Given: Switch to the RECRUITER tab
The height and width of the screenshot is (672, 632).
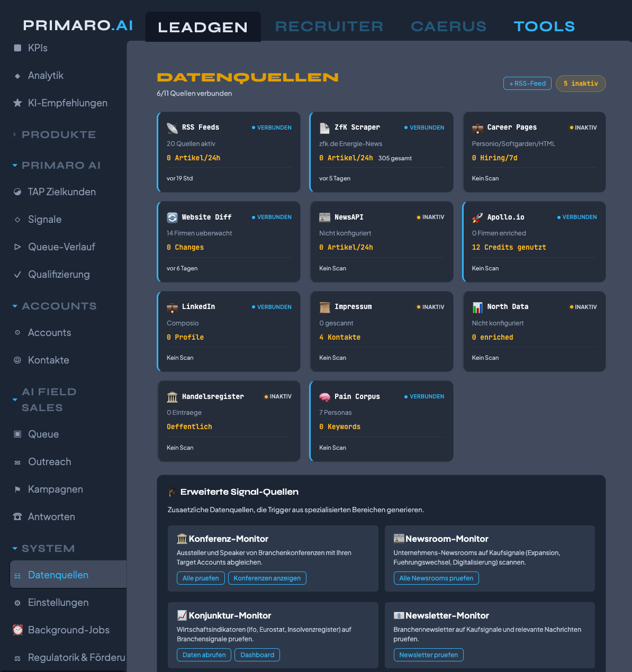Looking at the screenshot, I should 329,26.
